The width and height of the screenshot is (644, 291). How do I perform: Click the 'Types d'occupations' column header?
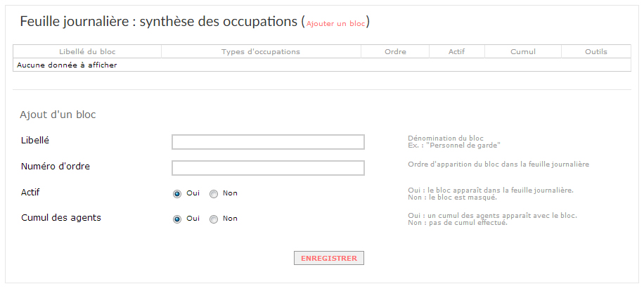[261, 52]
